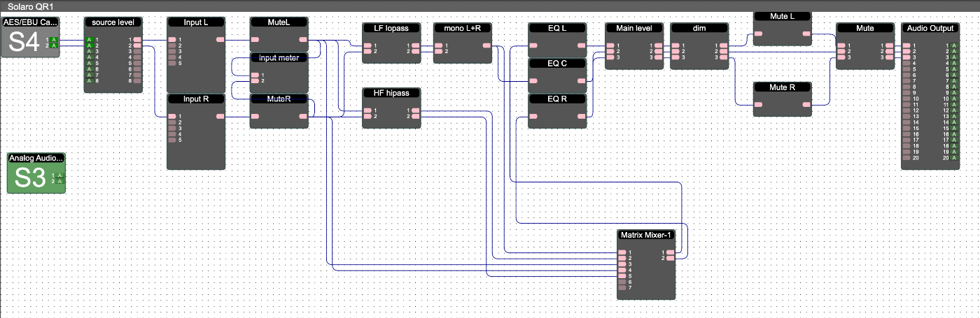Click the mono L+R block title

tap(462, 28)
